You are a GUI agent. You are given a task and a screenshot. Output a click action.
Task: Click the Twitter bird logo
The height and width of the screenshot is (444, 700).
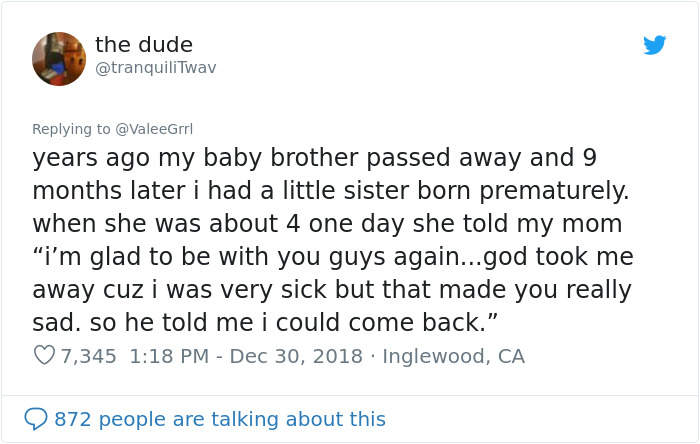(655, 45)
